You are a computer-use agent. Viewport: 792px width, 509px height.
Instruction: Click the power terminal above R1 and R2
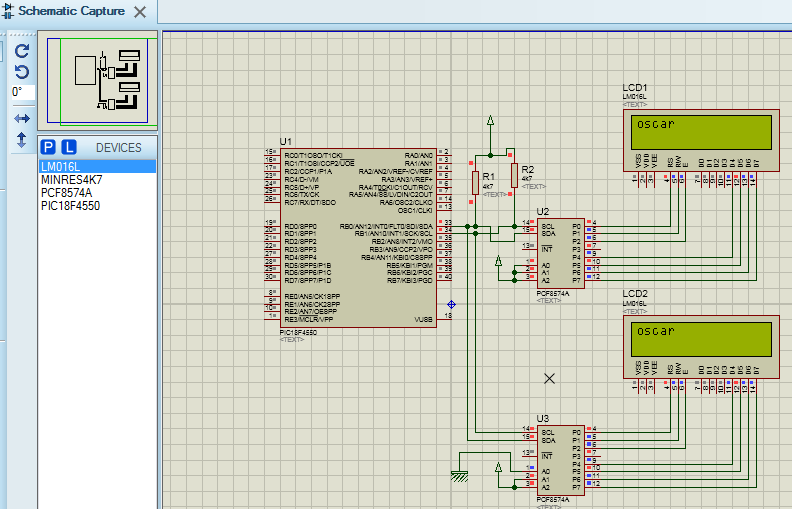(x=490, y=120)
